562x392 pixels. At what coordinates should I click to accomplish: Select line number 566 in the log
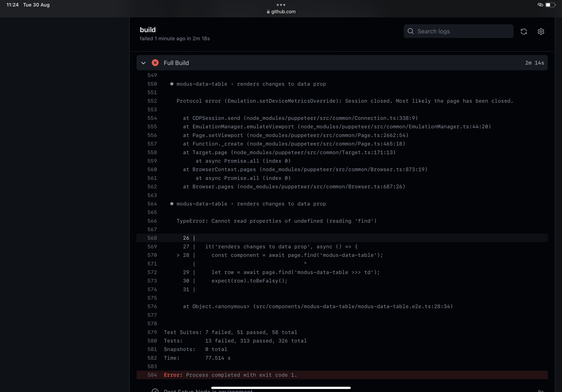pos(152,221)
